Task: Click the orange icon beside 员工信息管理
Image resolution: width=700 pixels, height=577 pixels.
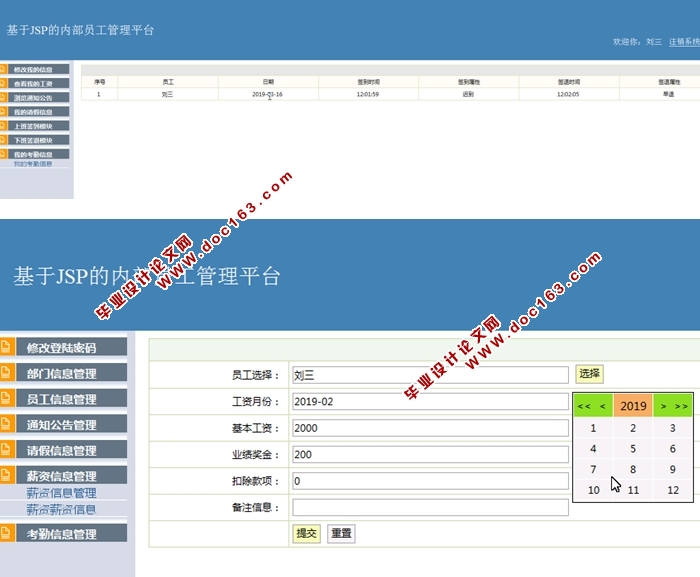Action: click(6, 398)
